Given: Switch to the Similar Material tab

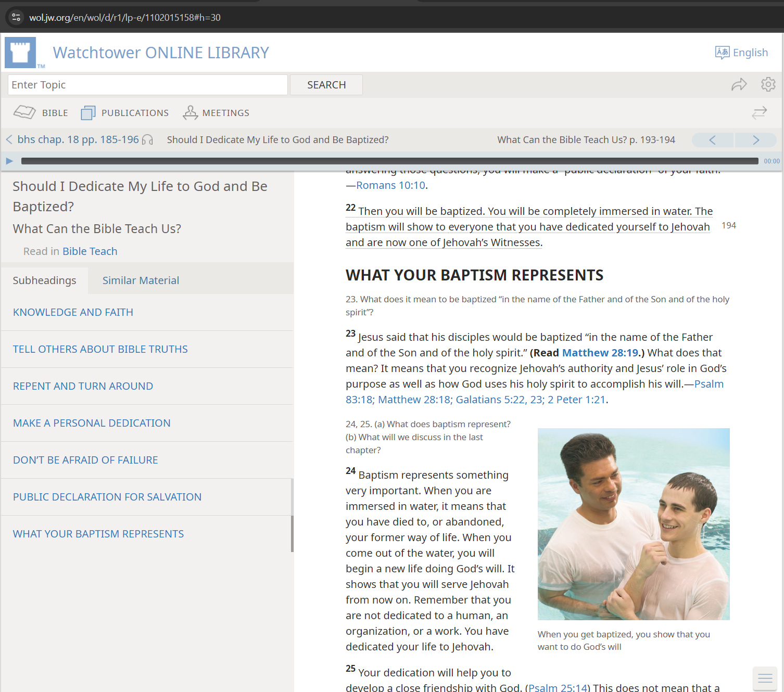Looking at the screenshot, I should [x=141, y=280].
